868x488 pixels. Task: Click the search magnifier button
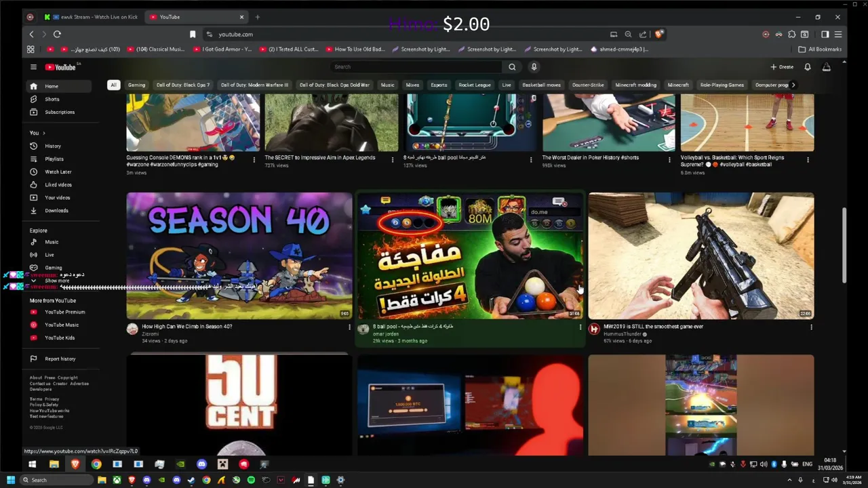coord(513,66)
